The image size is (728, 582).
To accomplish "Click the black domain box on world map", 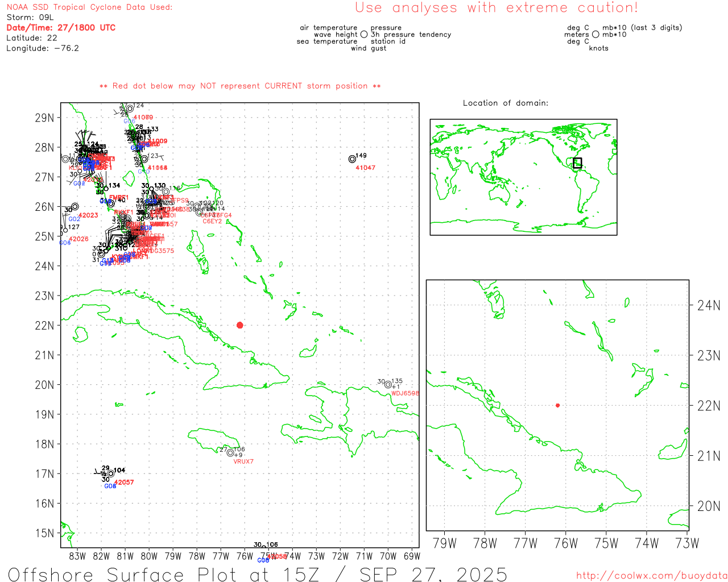I will [577, 163].
